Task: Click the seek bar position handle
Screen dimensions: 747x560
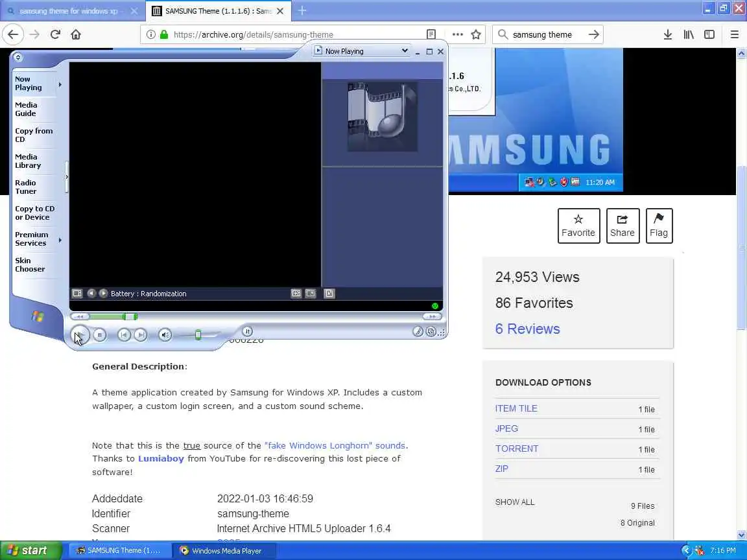Action: (130, 317)
